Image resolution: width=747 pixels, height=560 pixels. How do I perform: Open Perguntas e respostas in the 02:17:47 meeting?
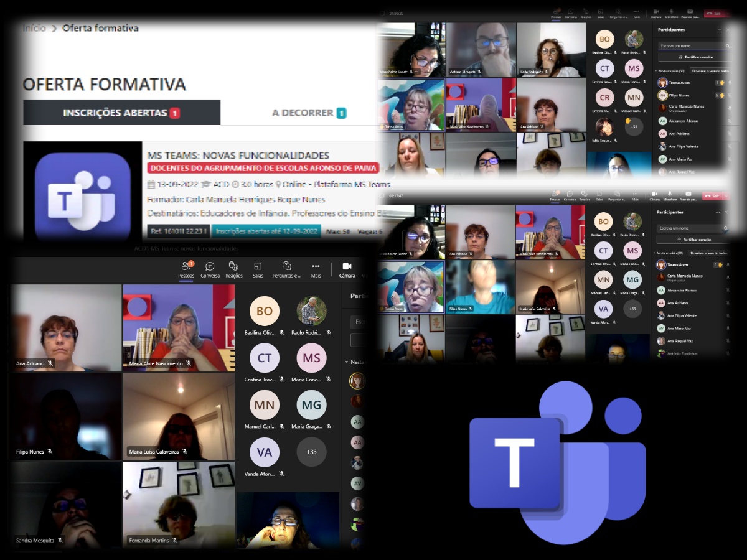tap(618, 197)
